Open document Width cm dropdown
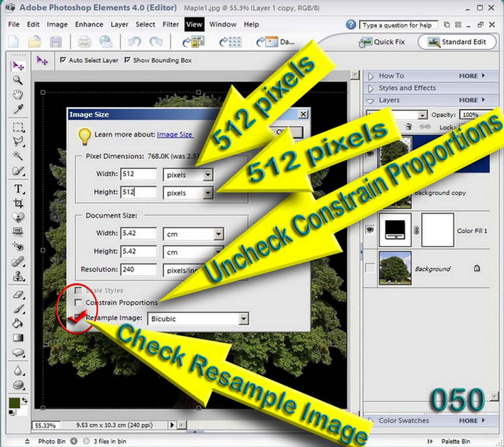The image size is (504, 447). pyautogui.click(x=219, y=234)
